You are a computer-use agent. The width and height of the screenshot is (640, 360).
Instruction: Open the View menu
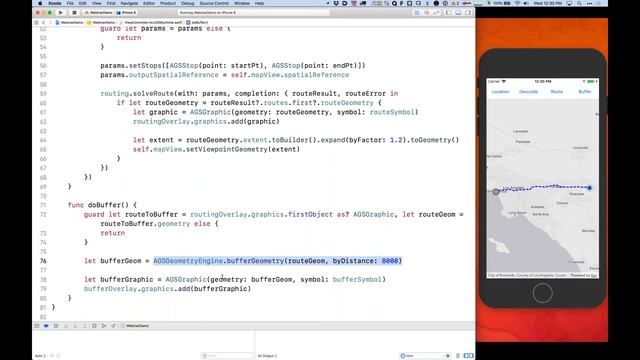click(x=97, y=3)
